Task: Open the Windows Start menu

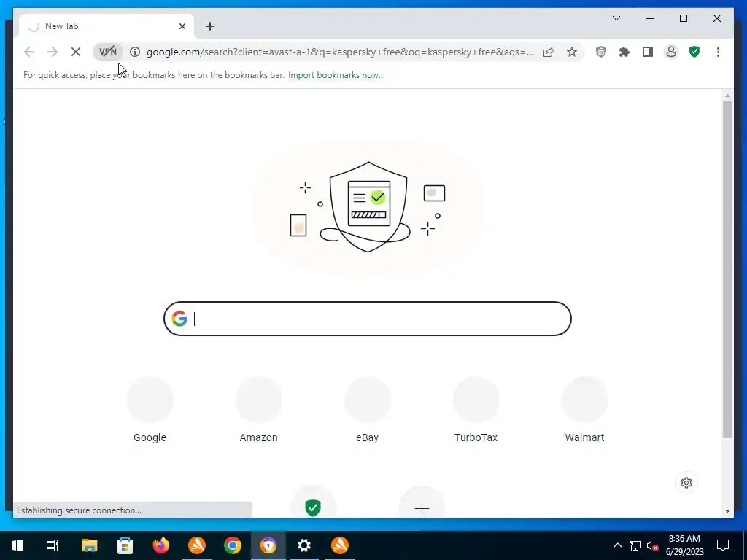Action: click(x=18, y=545)
